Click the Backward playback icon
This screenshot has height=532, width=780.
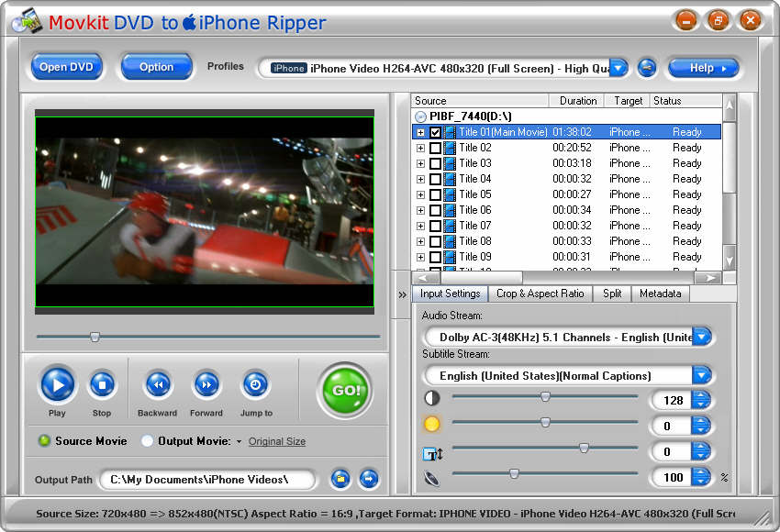[158, 384]
